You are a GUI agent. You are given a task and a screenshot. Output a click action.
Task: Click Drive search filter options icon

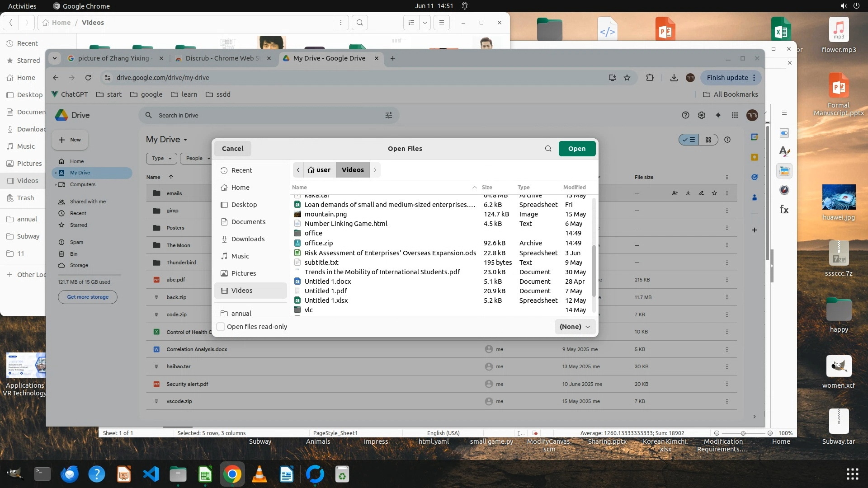pyautogui.click(x=388, y=115)
